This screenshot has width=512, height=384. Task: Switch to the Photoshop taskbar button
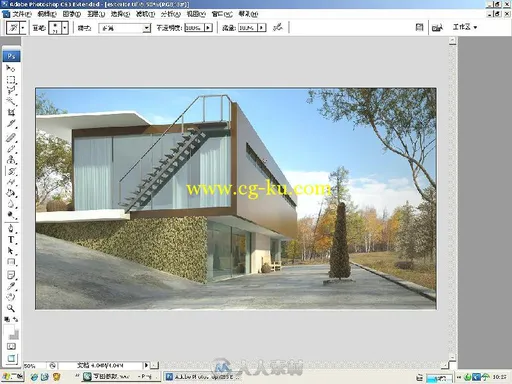pos(203,377)
